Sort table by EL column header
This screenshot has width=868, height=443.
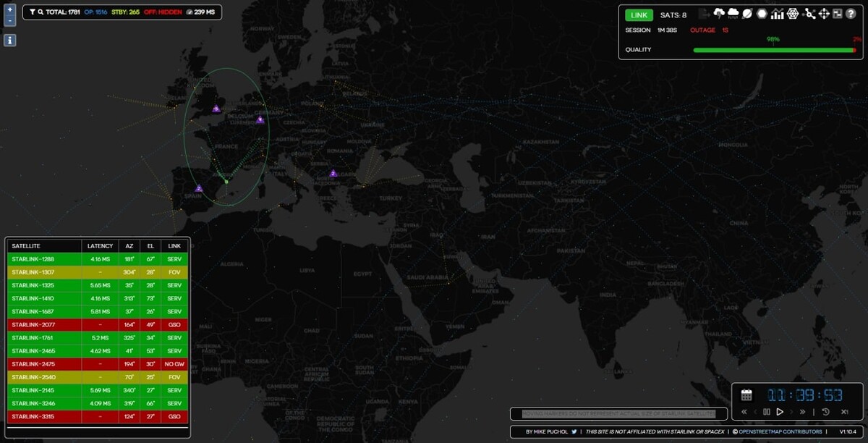(x=150, y=246)
